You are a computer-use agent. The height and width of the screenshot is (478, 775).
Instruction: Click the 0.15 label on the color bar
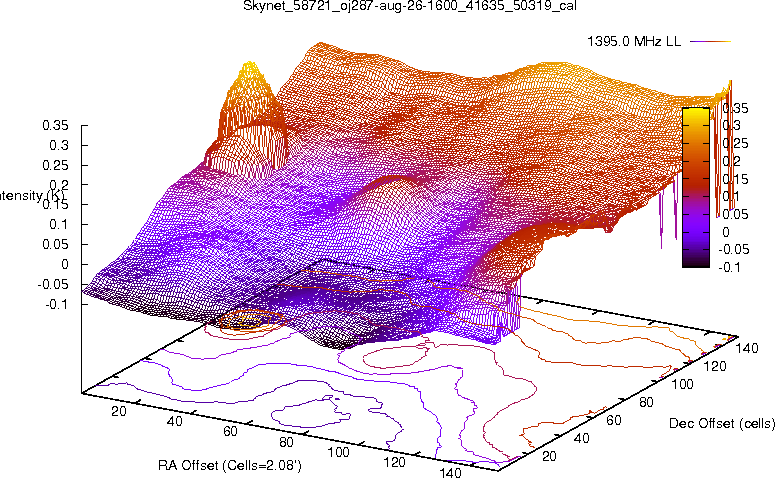click(x=735, y=179)
